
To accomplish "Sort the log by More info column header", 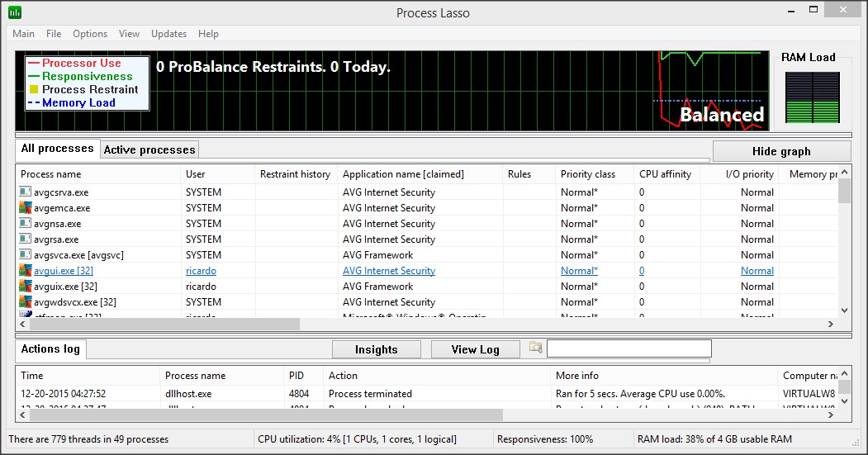I will (664, 375).
